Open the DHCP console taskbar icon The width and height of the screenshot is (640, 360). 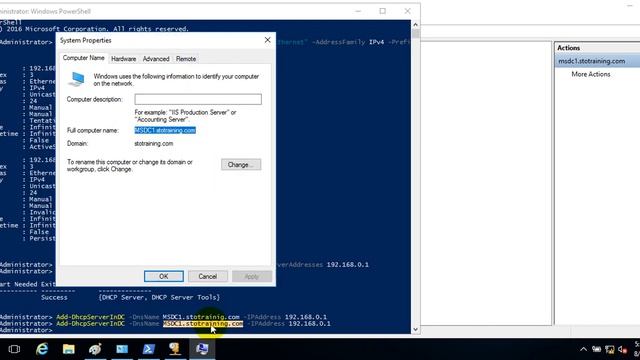click(175, 349)
